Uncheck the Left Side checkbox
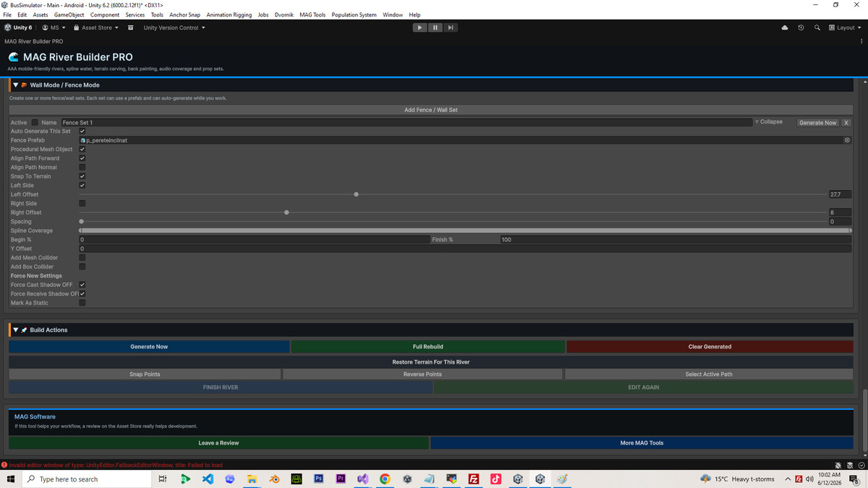This screenshot has height=488, width=868. pos(82,185)
